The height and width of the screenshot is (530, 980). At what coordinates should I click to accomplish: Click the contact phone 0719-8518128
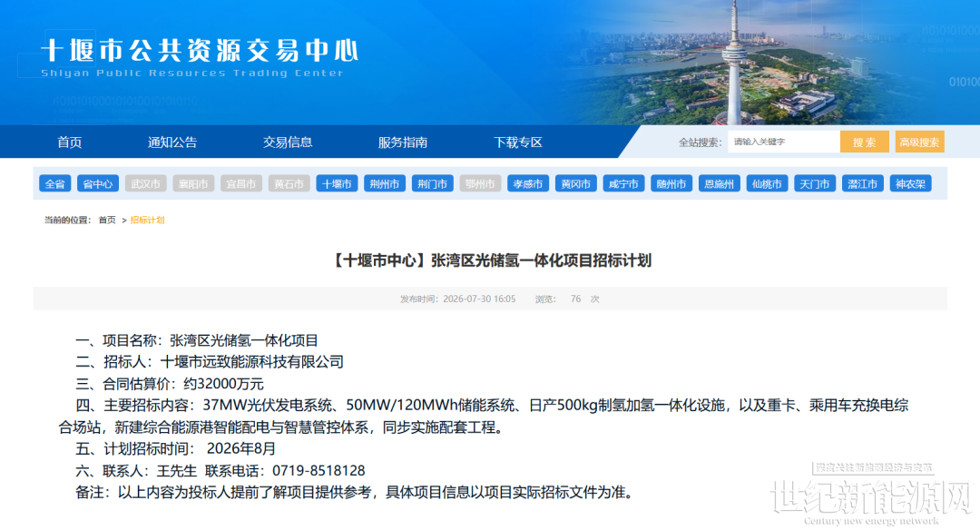coord(318,471)
